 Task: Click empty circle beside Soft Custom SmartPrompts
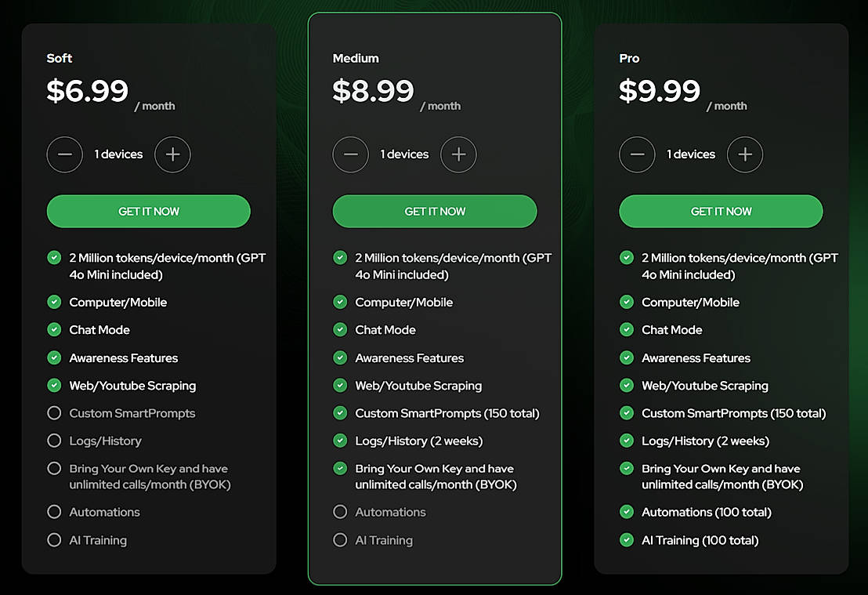[x=54, y=413]
